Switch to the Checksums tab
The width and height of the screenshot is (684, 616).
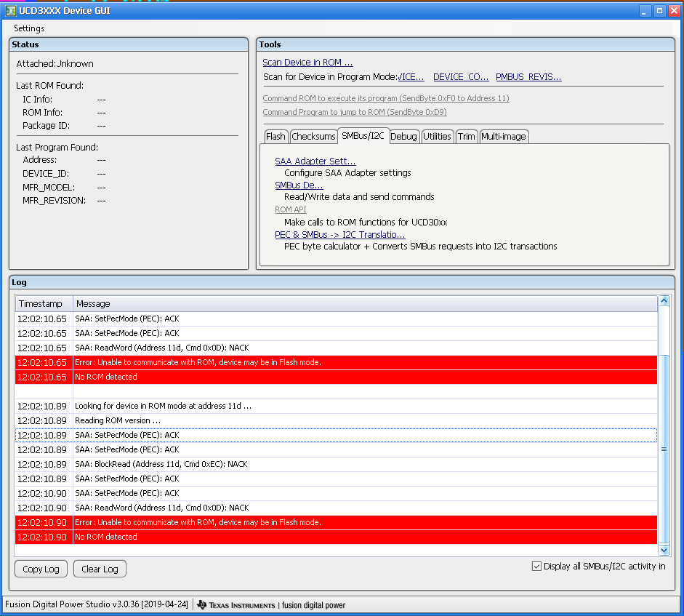point(313,136)
